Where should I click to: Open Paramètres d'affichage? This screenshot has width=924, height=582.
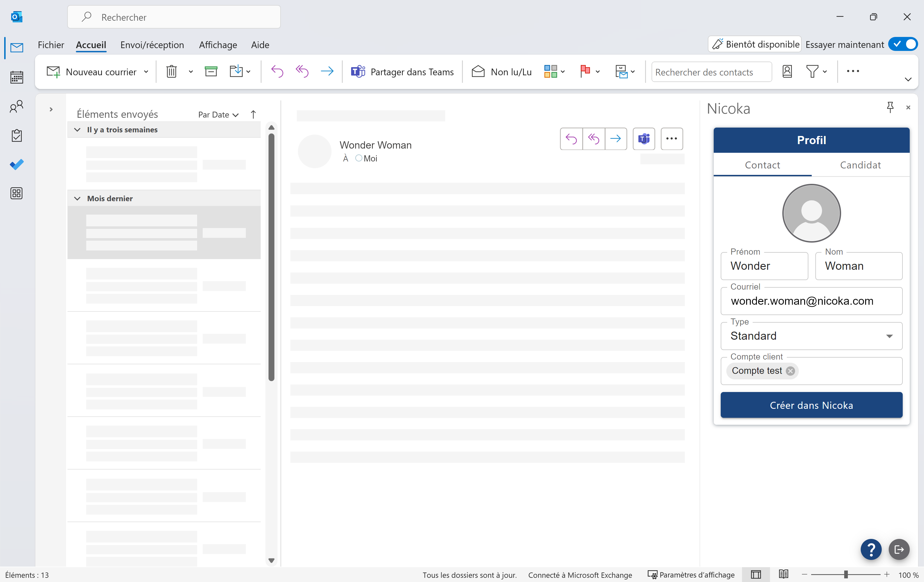691,574
